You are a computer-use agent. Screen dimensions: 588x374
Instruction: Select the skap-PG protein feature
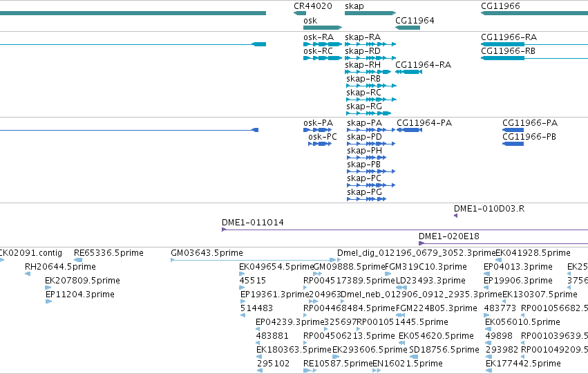(366, 199)
